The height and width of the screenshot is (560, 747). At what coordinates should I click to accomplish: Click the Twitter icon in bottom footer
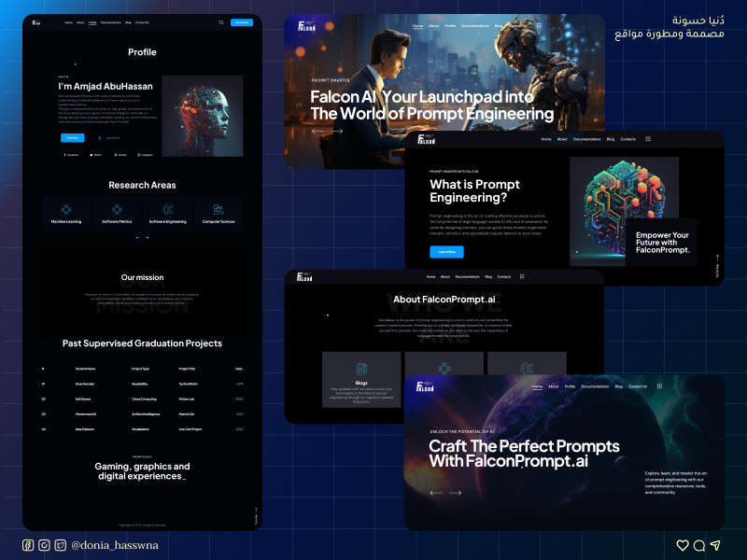click(60, 545)
